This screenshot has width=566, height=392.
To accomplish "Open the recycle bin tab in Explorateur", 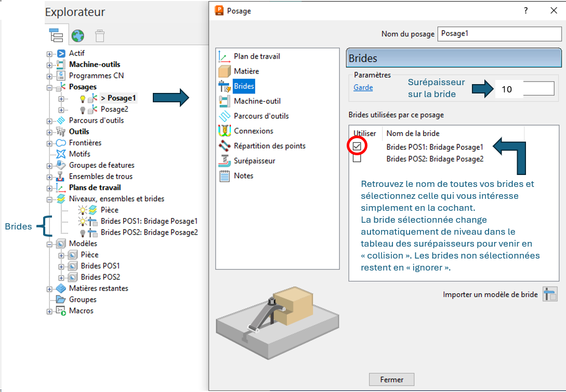I will [99, 35].
